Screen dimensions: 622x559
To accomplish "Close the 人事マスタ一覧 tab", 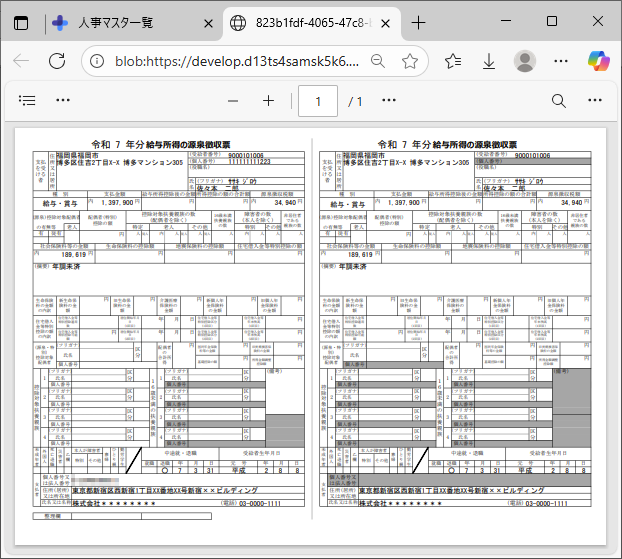I will 208,22.
